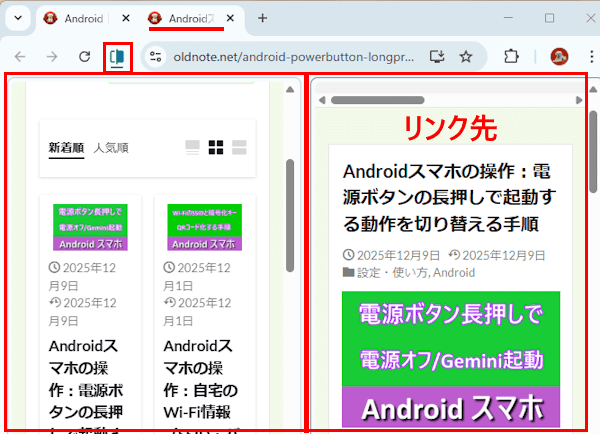The width and height of the screenshot is (600, 434).
Task: Click the split view toolbar icon
Action: (117, 57)
